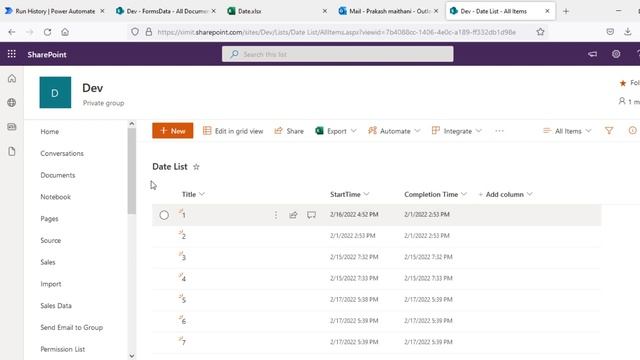Open Import in the site navigation
Viewport: 640px width, 360px height.
[51, 284]
